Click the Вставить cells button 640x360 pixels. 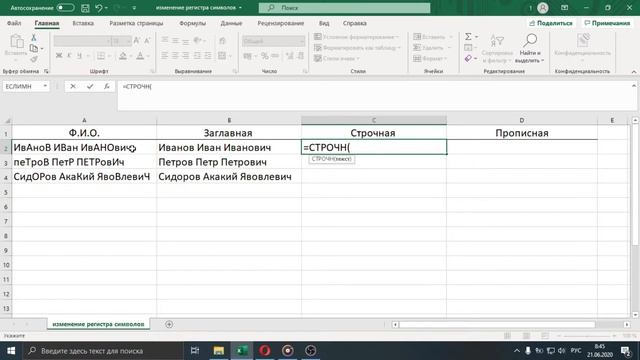(433, 37)
